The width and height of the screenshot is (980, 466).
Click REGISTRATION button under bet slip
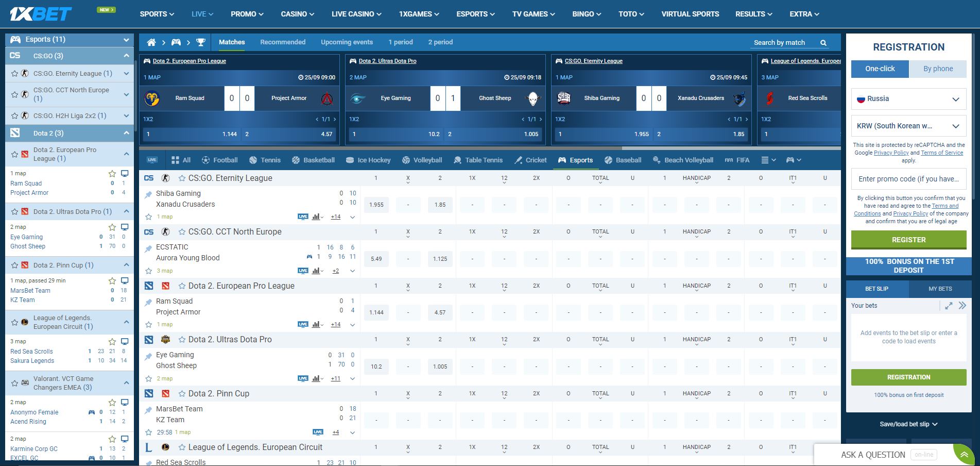pos(908,377)
